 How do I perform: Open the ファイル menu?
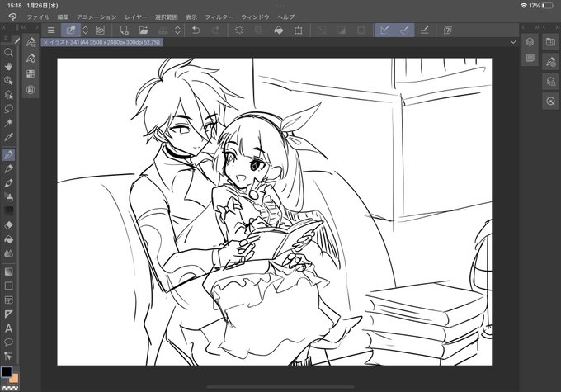(x=38, y=17)
